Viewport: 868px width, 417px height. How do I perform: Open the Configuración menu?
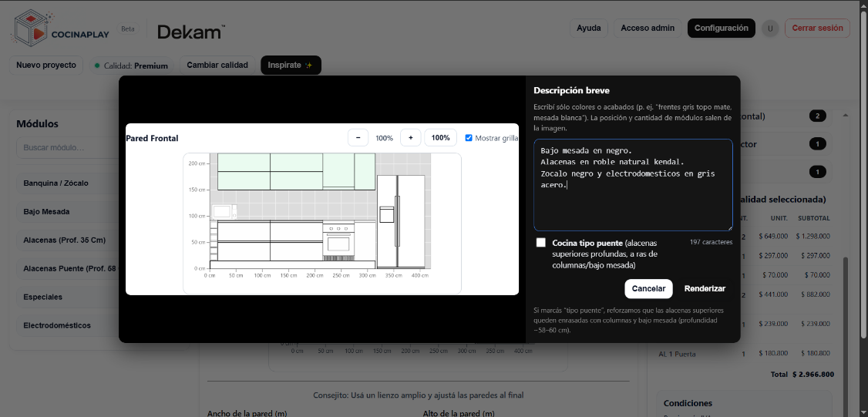coord(721,29)
